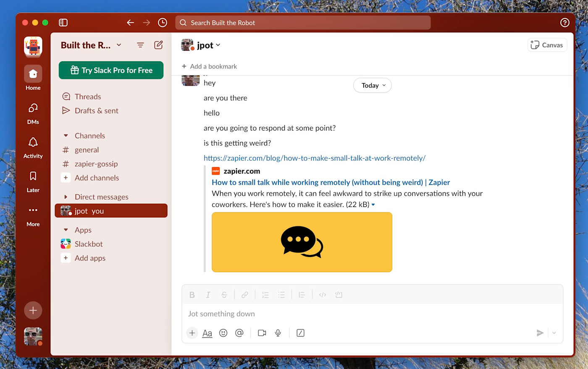Open the How to small talk article title

pyautogui.click(x=331, y=182)
